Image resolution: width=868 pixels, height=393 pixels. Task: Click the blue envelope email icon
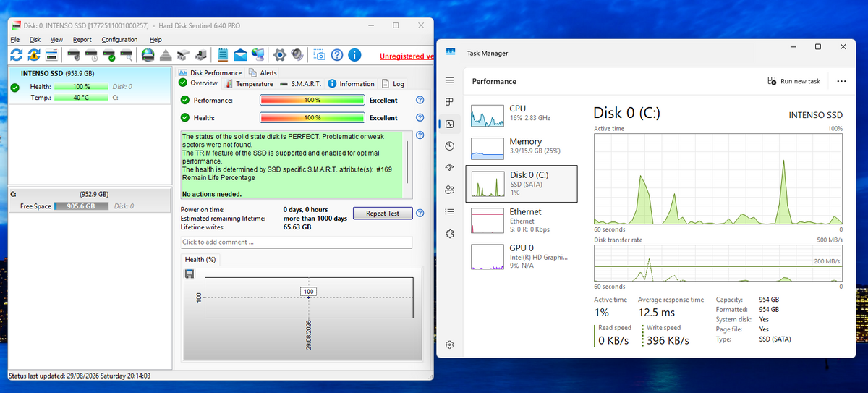[x=240, y=55]
